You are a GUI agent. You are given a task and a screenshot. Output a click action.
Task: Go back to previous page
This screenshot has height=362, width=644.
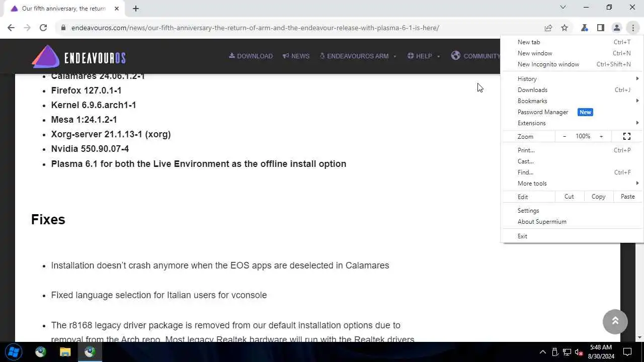pyautogui.click(x=11, y=28)
